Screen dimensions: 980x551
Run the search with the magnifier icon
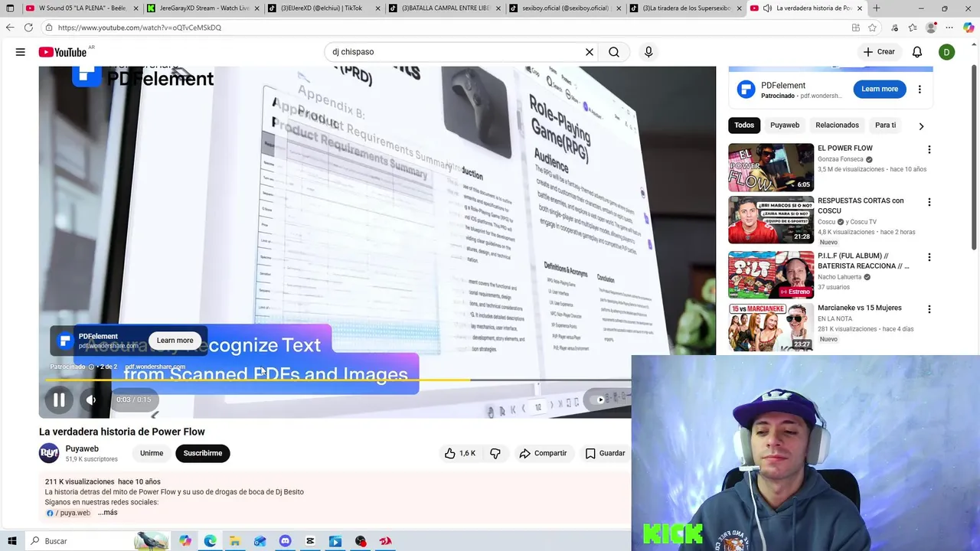click(614, 52)
